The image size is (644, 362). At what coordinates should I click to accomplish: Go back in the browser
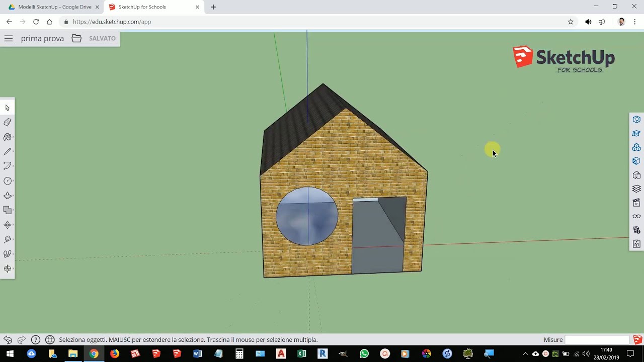[x=9, y=22]
